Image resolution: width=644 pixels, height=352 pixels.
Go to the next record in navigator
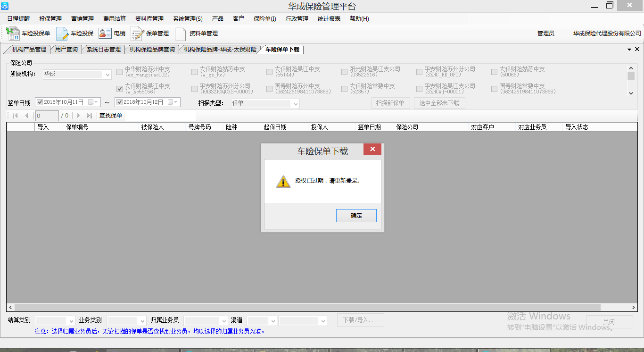tap(78, 116)
